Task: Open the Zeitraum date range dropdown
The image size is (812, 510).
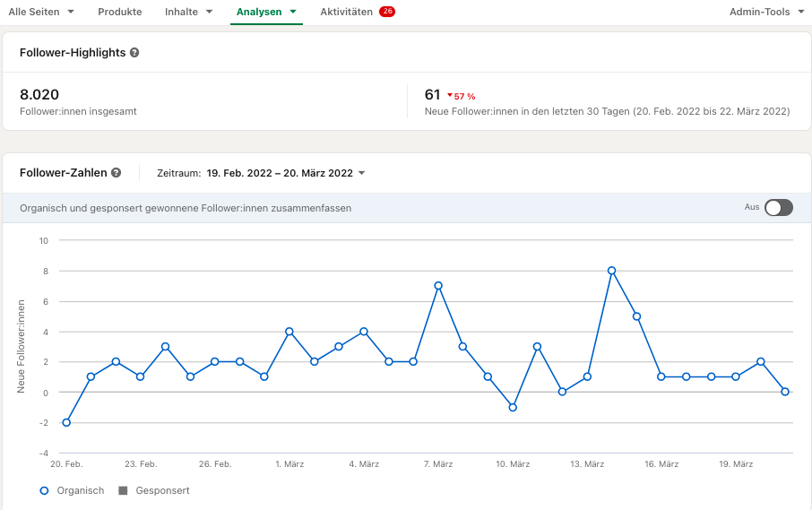Action: coord(261,173)
